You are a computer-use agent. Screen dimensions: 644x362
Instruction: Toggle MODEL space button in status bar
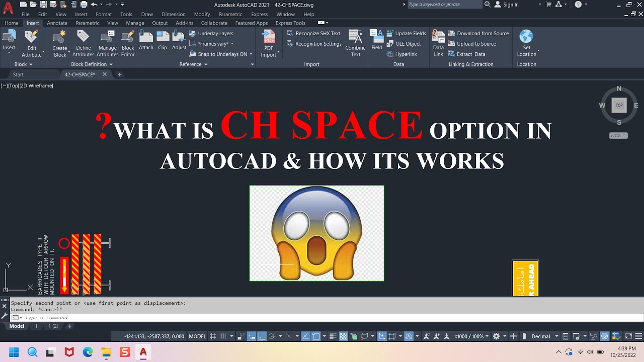tap(198, 336)
